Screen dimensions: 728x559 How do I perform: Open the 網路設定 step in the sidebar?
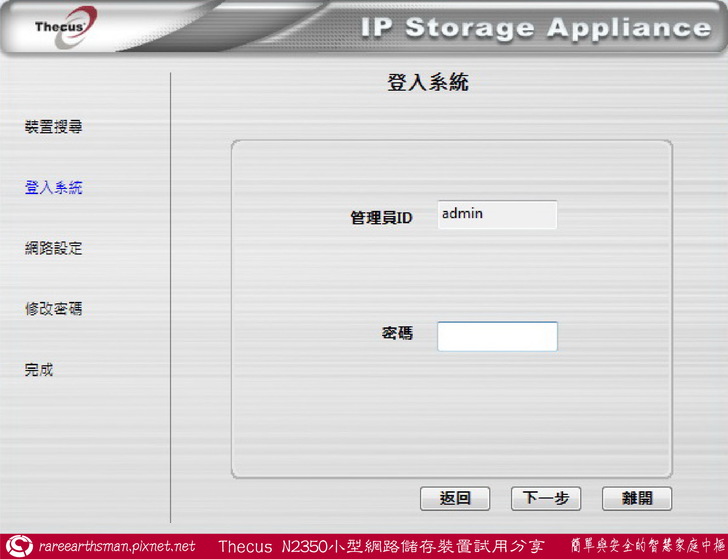tap(53, 248)
